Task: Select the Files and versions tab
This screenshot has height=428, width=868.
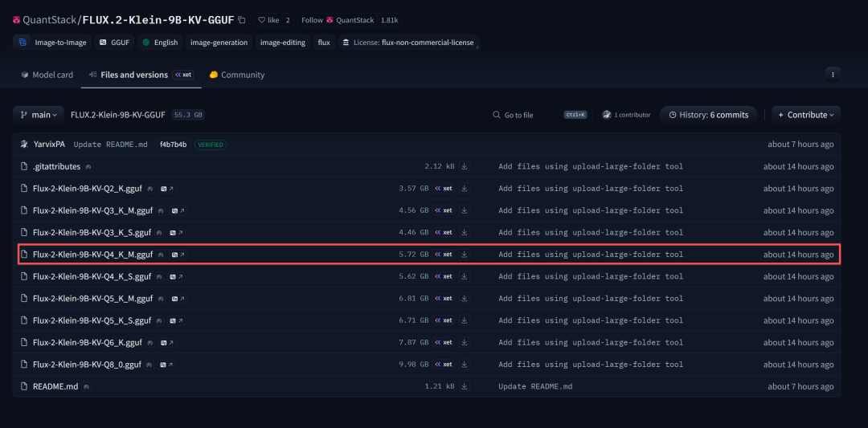Action: (141, 75)
